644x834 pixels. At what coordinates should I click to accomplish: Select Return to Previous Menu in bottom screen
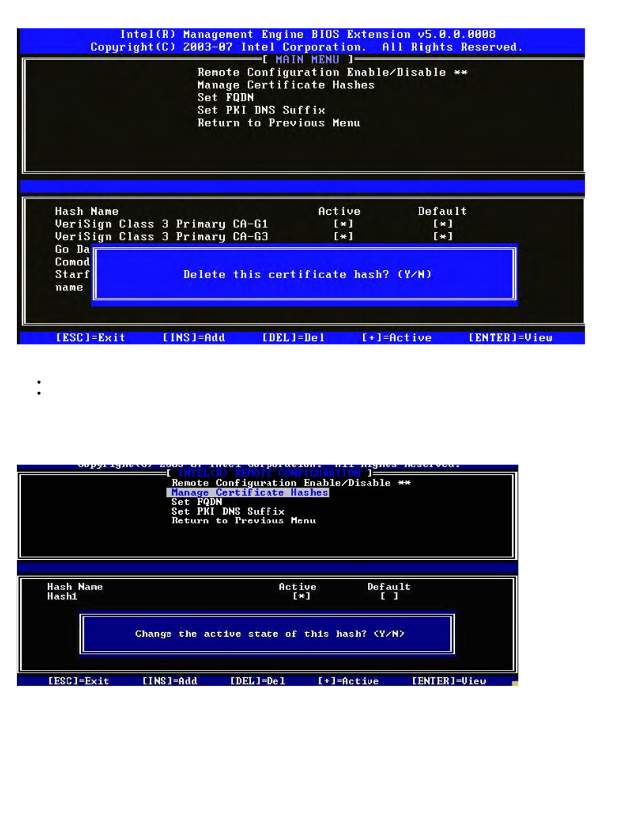[x=244, y=521]
